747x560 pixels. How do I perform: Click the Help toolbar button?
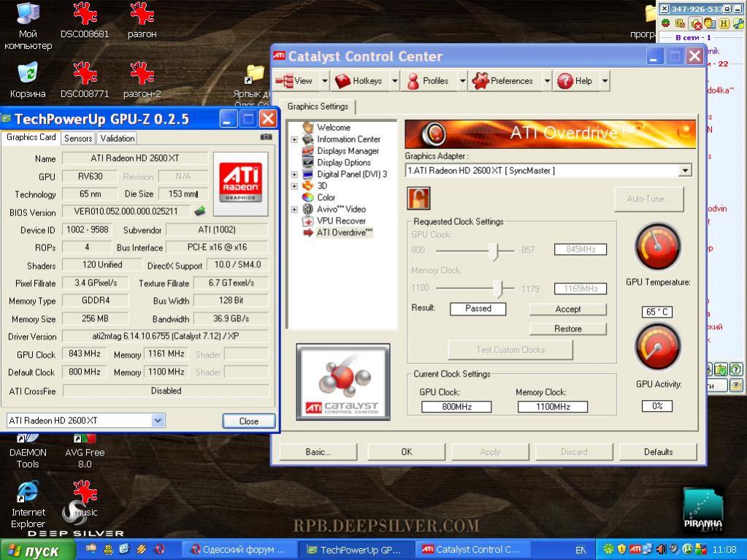(x=577, y=81)
